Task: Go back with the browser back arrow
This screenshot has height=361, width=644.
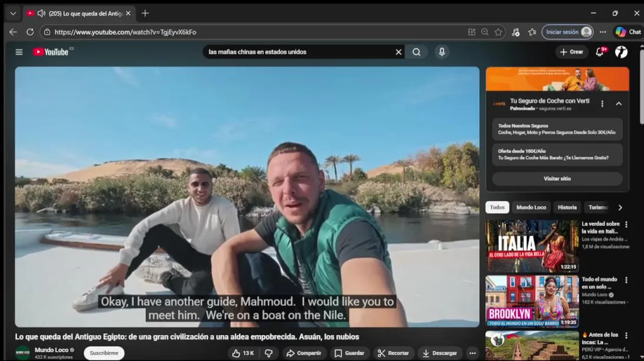Action: [13, 32]
